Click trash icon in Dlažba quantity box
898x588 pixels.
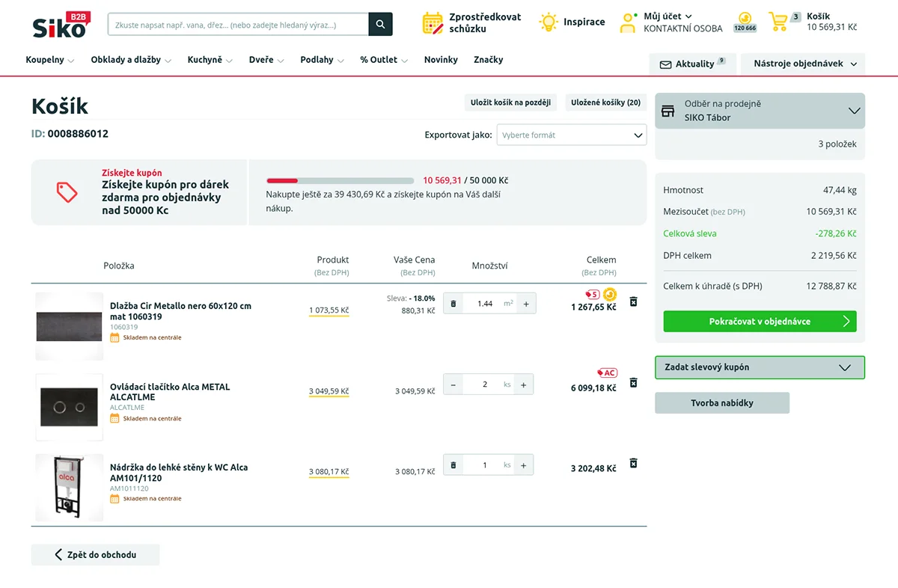[x=453, y=304]
